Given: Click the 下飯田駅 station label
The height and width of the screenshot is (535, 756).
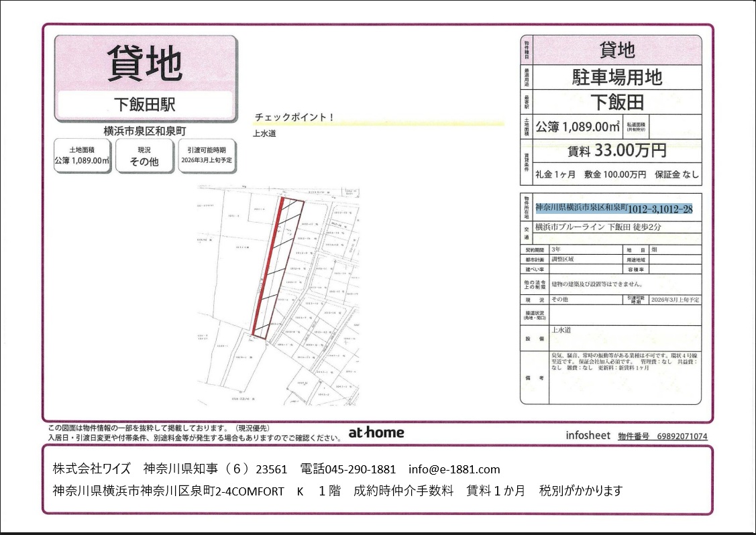Looking at the screenshot, I should pyautogui.click(x=145, y=105).
